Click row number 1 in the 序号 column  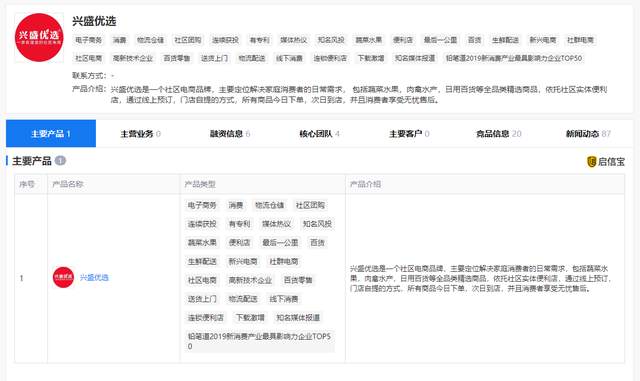(21, 278)
